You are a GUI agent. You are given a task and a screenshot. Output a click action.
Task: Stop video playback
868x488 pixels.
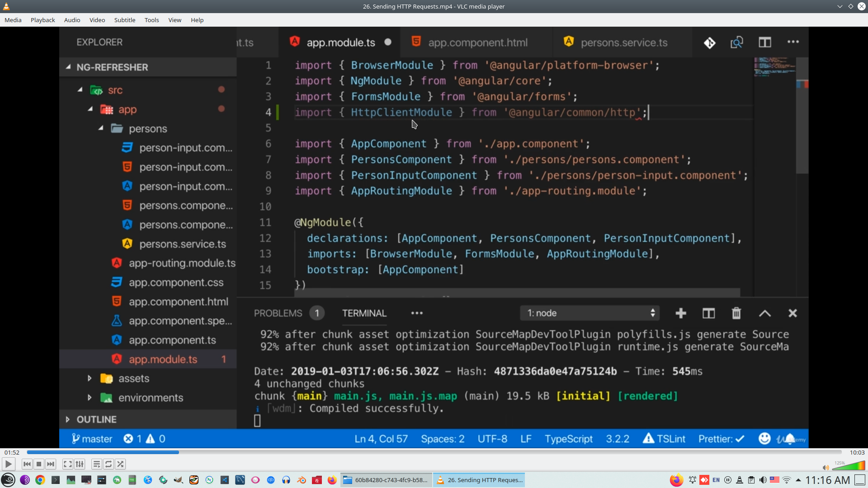(x=39, y=464)
